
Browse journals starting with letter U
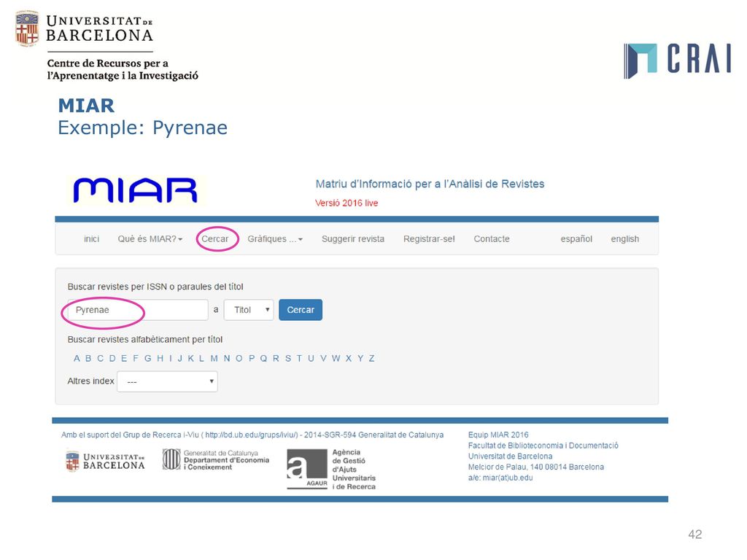click(311, 359)
